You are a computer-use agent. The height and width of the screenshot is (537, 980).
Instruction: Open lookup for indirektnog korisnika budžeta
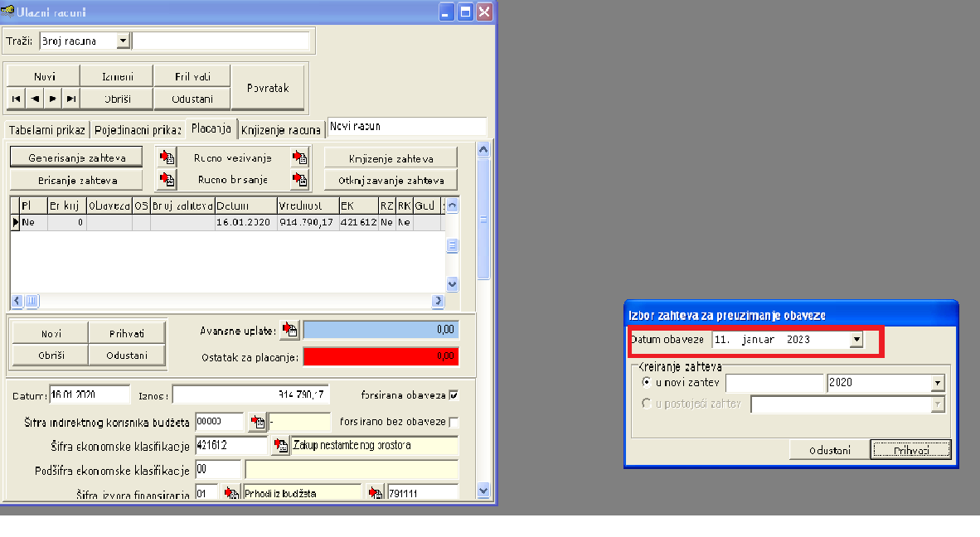pos(258,422)
